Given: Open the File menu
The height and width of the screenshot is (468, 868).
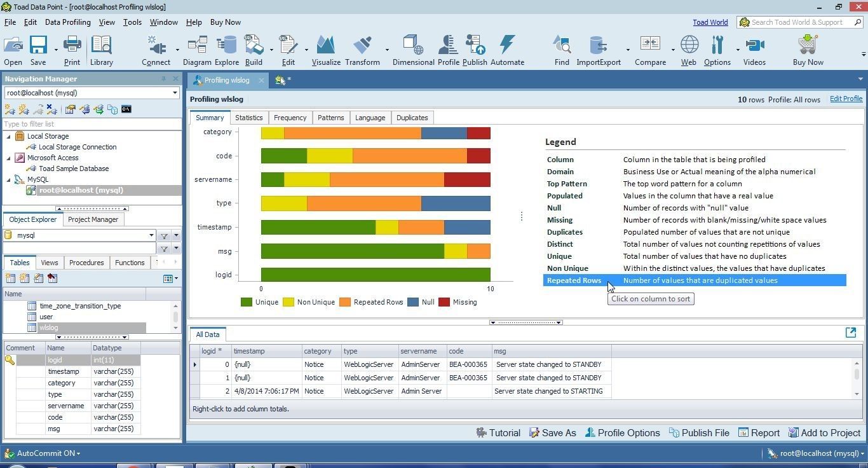Looking at the screenshot, I should click(10, 22).
